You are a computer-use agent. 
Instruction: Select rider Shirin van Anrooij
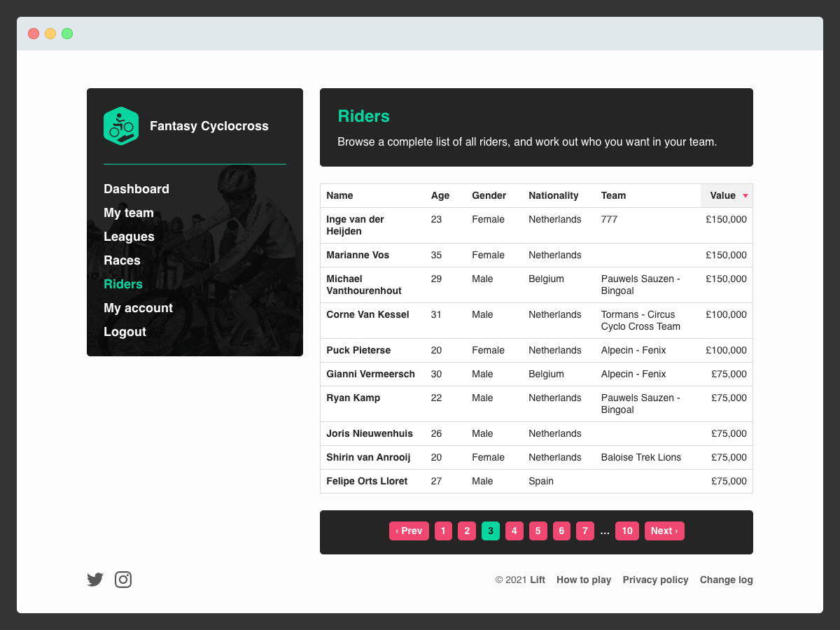click(368, 457)
